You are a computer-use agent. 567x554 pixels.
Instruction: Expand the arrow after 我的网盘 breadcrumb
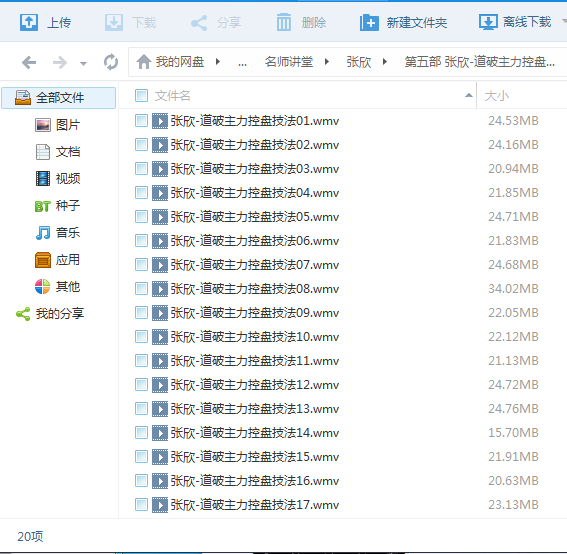click(x=218, y=62)
